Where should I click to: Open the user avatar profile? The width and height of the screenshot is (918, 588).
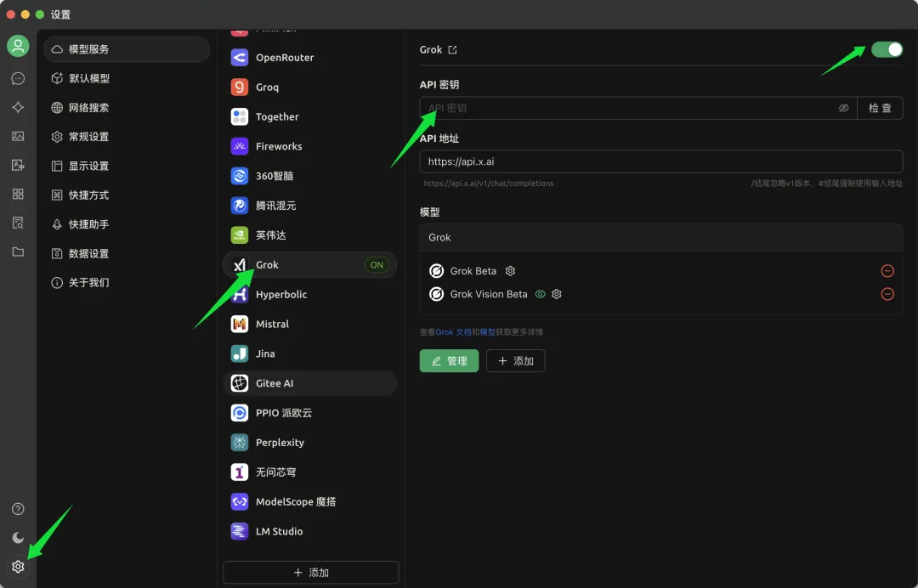pyautogui.click(x=18, y=46)
